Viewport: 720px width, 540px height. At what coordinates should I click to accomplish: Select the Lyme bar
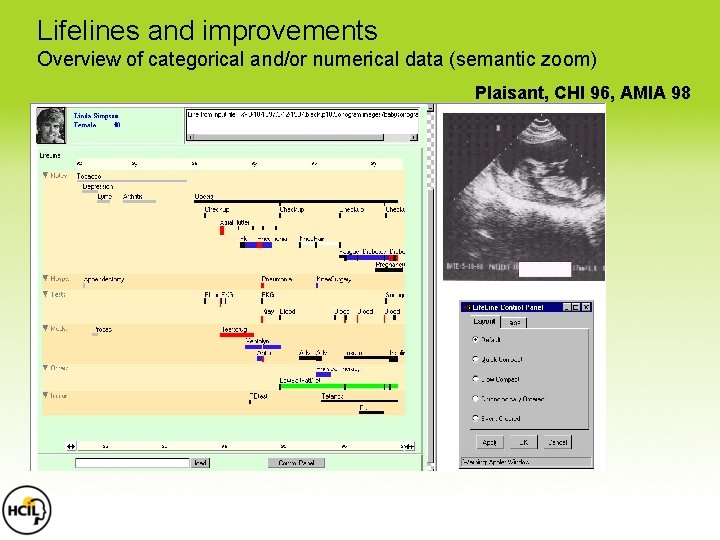point(104,201)
